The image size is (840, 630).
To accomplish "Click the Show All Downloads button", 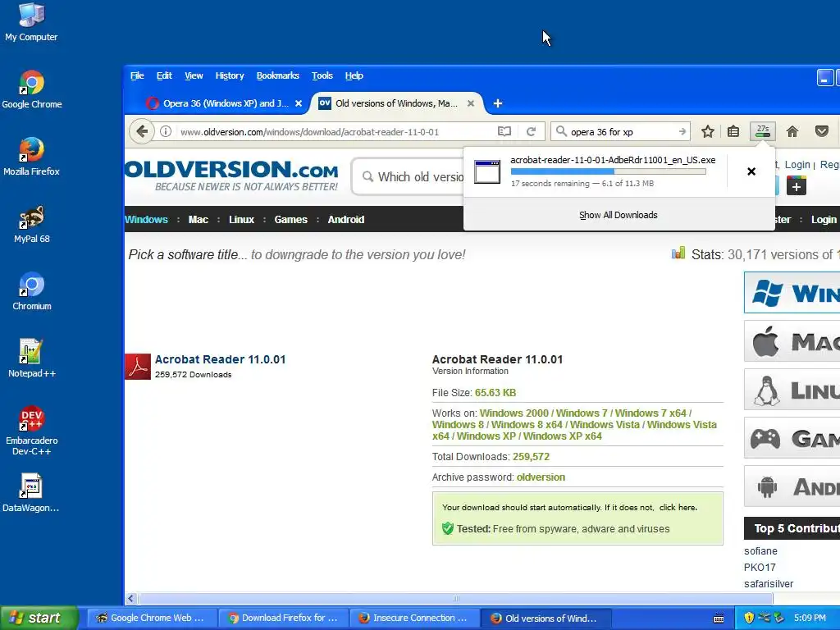I will pos(619,215).
